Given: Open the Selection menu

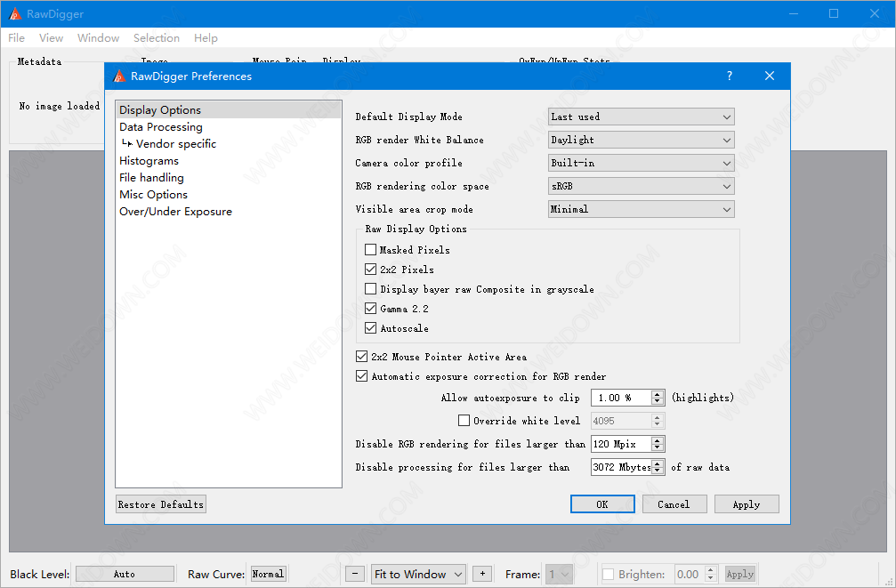Looking at the screenshot, I should pyautogui.click(x=157, y=37).
